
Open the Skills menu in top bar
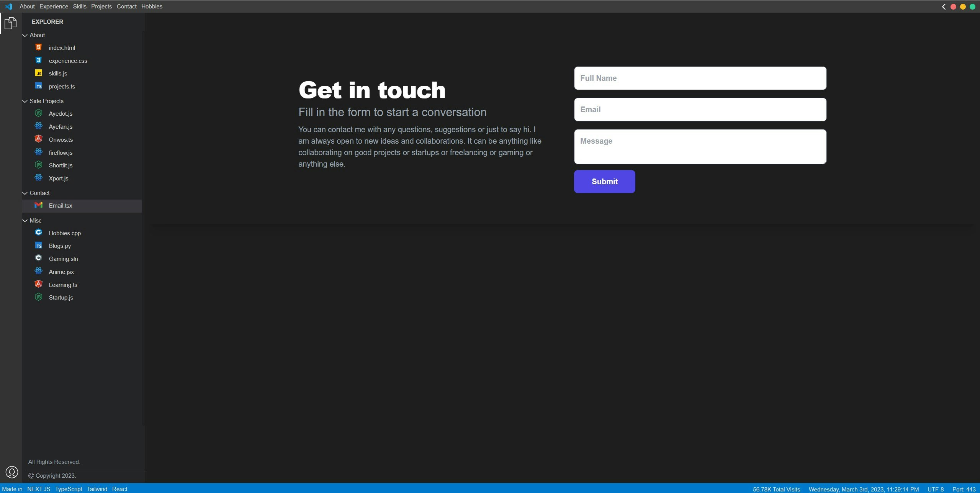[x=80, y=7]
